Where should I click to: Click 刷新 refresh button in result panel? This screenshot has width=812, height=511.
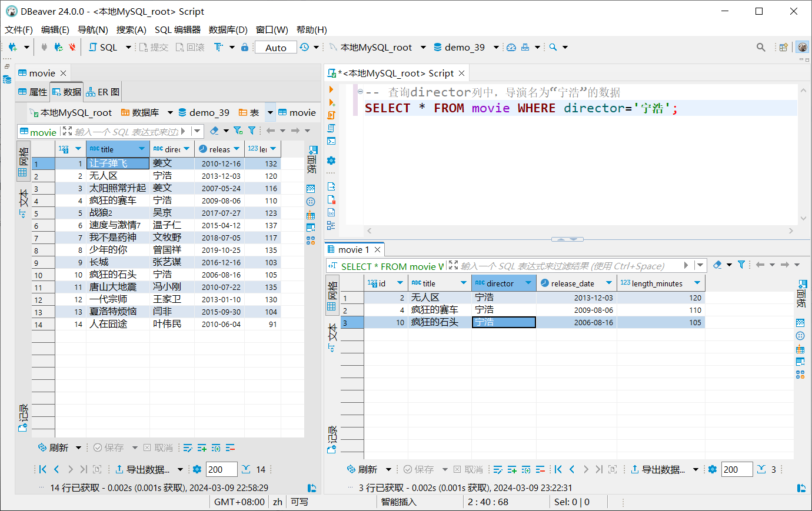[362, 469]
